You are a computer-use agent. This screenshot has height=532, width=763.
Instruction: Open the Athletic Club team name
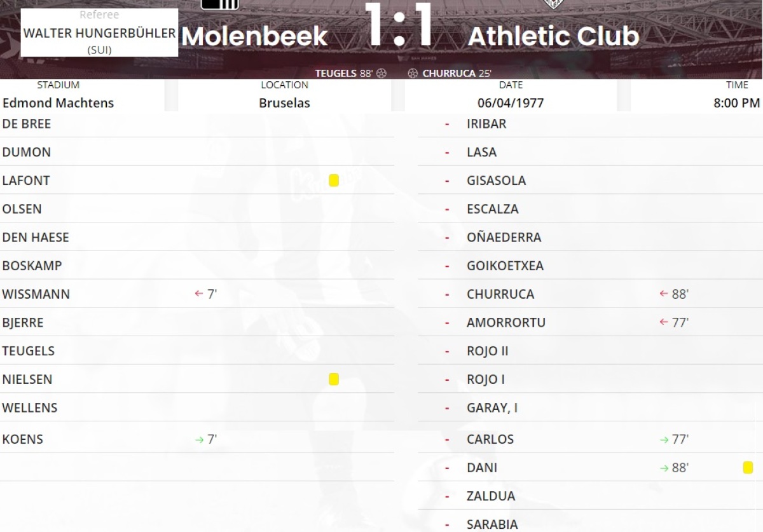(553, 37)
